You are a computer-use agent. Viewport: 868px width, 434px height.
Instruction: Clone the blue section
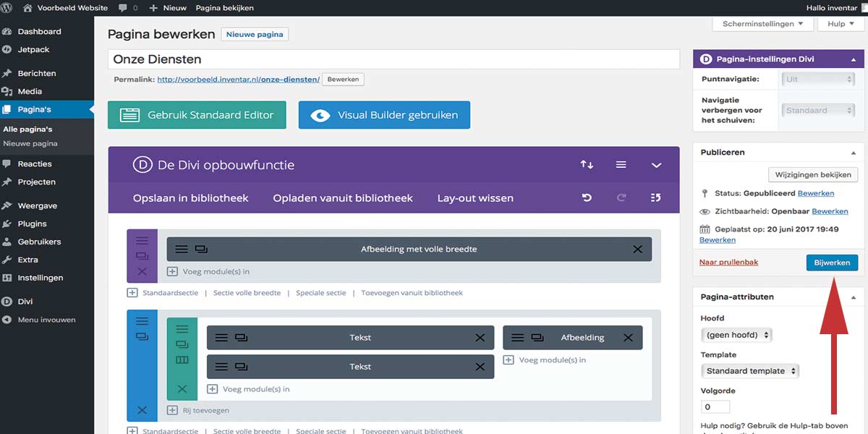click(142, 337)
